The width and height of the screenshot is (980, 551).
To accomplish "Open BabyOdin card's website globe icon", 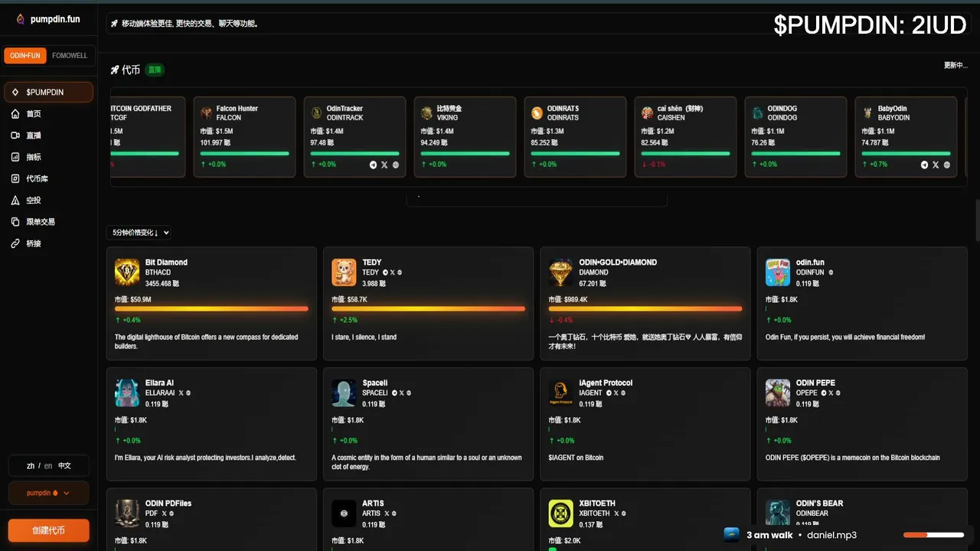I will 947,165.
